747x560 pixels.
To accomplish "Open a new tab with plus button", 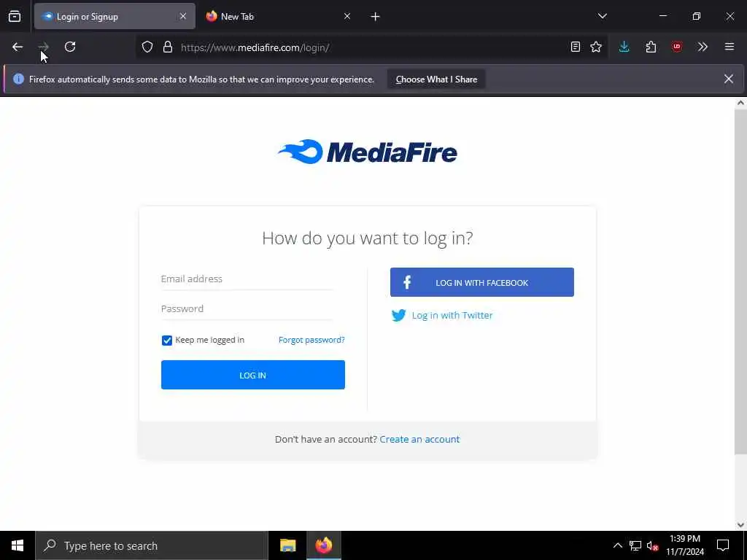I will tap(376, 17).
